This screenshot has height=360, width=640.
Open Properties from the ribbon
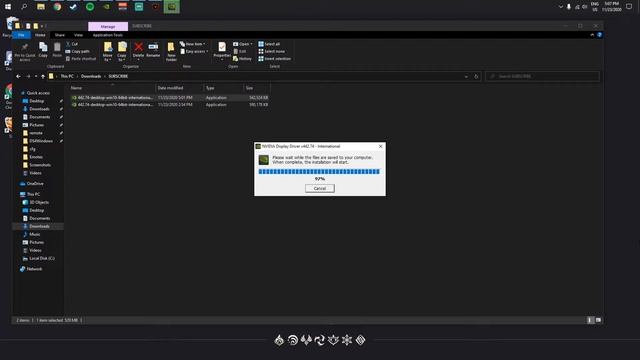point(222,50)
